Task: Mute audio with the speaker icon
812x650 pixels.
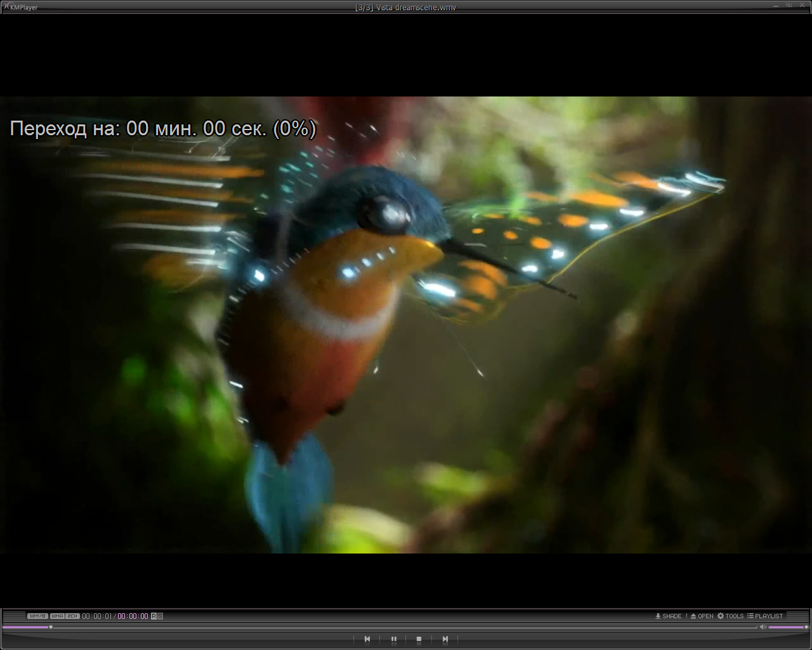Action: [763, 627]
